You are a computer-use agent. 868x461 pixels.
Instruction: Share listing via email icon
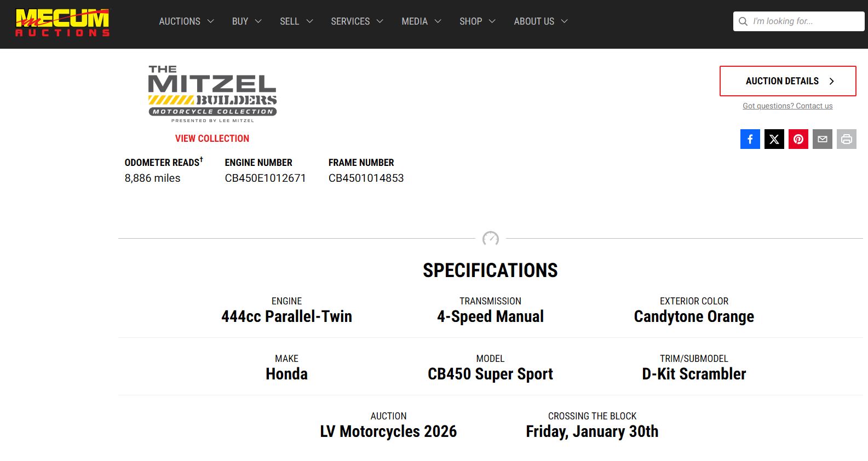pyautogui.click(x=822, y=139)
